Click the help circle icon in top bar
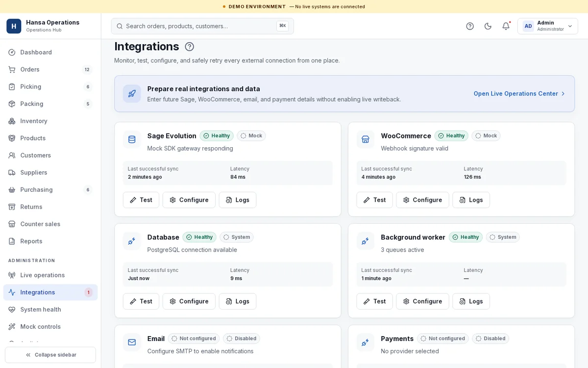The height and width of the screenshot is (368, 588). pyautogui.click(x=470, y=26)
